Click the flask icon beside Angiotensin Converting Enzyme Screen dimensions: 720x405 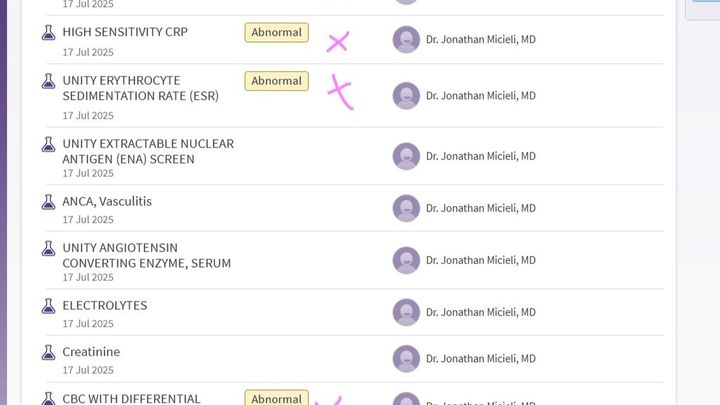48,247
